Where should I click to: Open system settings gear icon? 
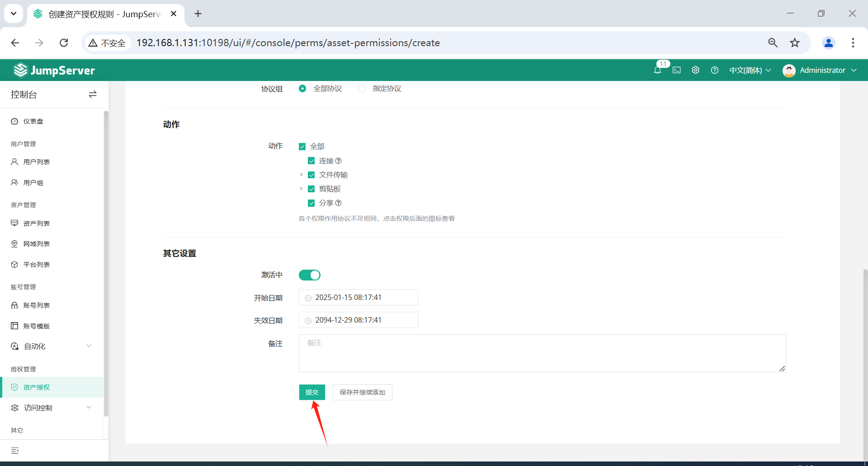click(x=695, y=70)
